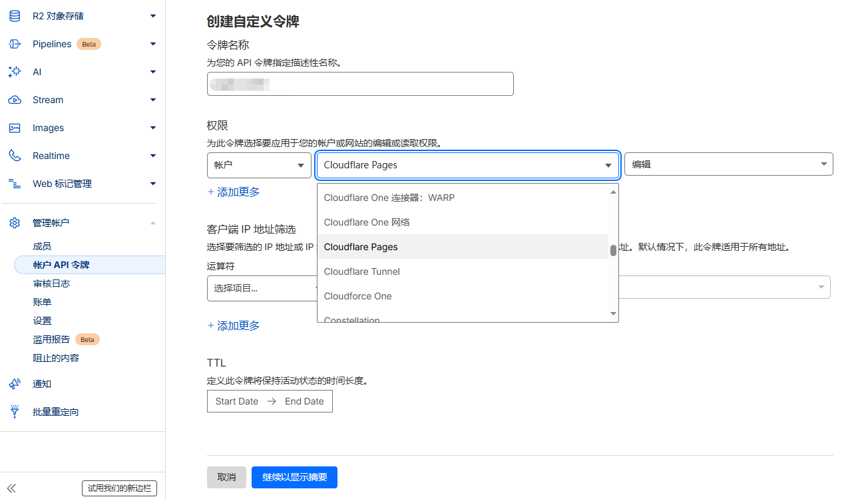Image resolution: width=868 pixels, height=499 pixels.
Task: Click 继续以显示摘要 button
Action: (x=294, y=477)
